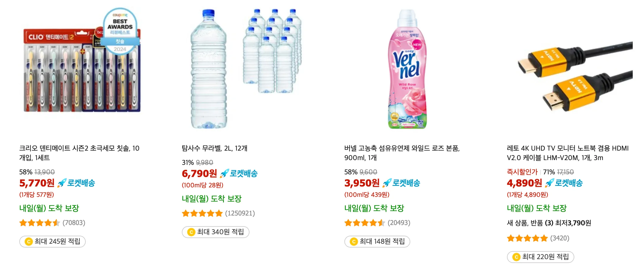Image resolution: width=644 pixels, height=276 pixels.
Task: Click the star rating showing 1250921 reviews
Action: click(202, 213)
